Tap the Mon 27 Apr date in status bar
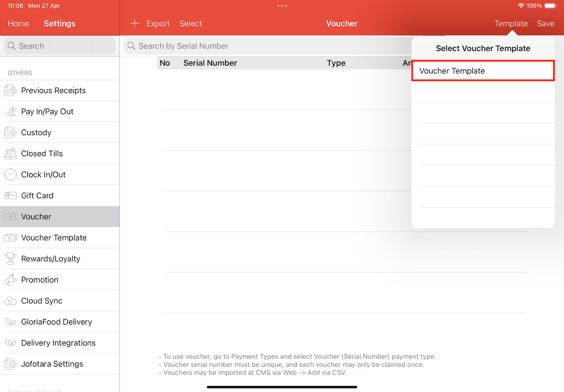Image resolution: width=564 pixels, height=392 pixels. [x=44, y=6]
